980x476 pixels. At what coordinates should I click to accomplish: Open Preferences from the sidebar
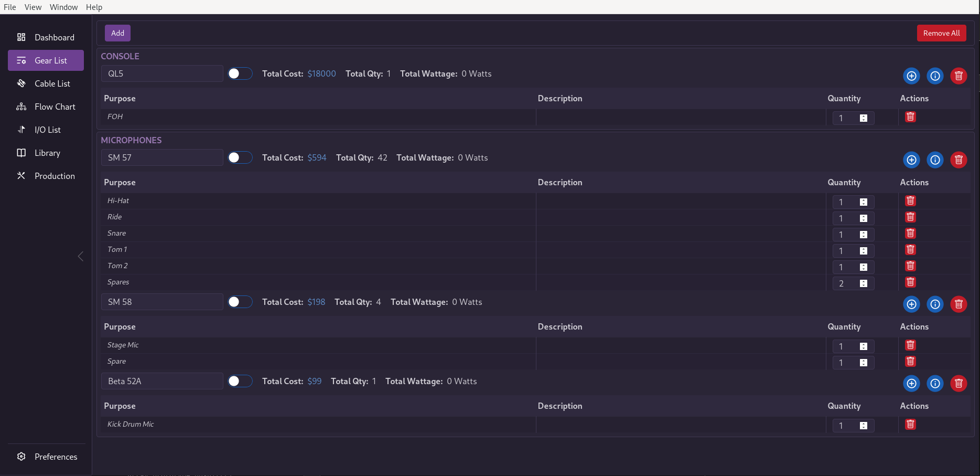(x=56, y=457)
